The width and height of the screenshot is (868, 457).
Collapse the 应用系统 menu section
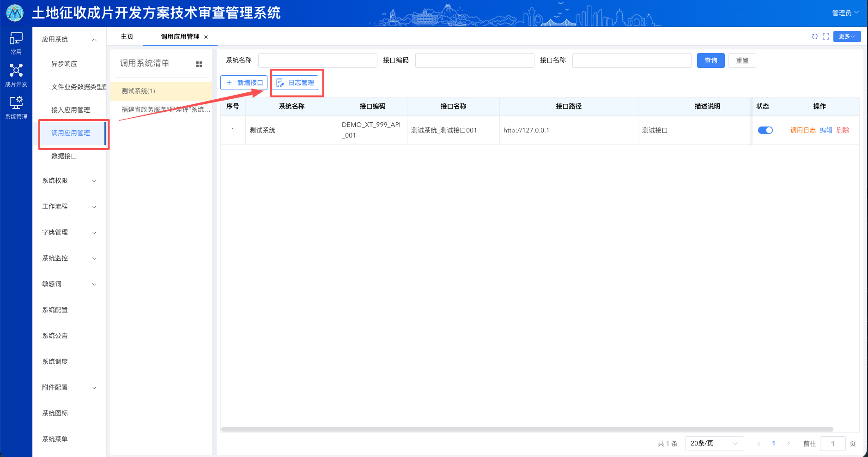[68, 39]
